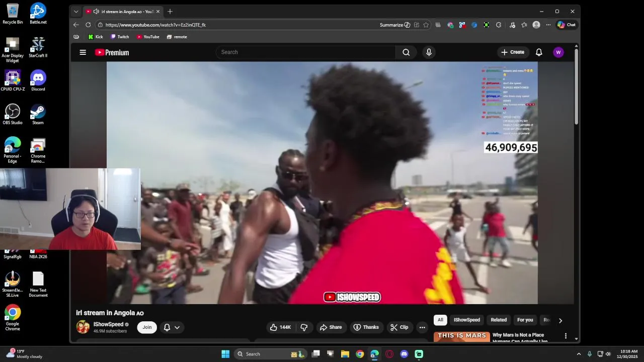Start voice search with the microphone icon
644x362 pixels.
[x=429, y=52]
